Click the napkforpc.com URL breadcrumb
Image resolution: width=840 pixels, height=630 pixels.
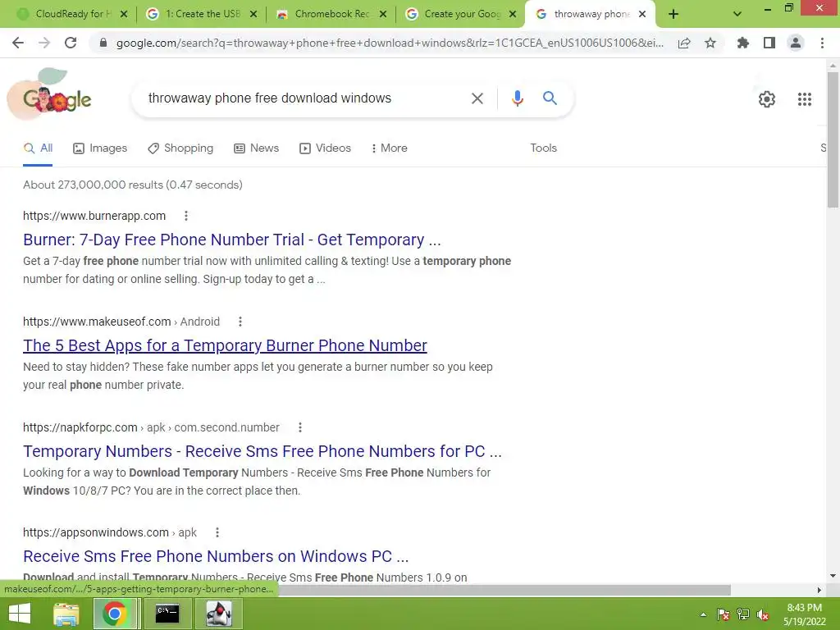point(151,427)
